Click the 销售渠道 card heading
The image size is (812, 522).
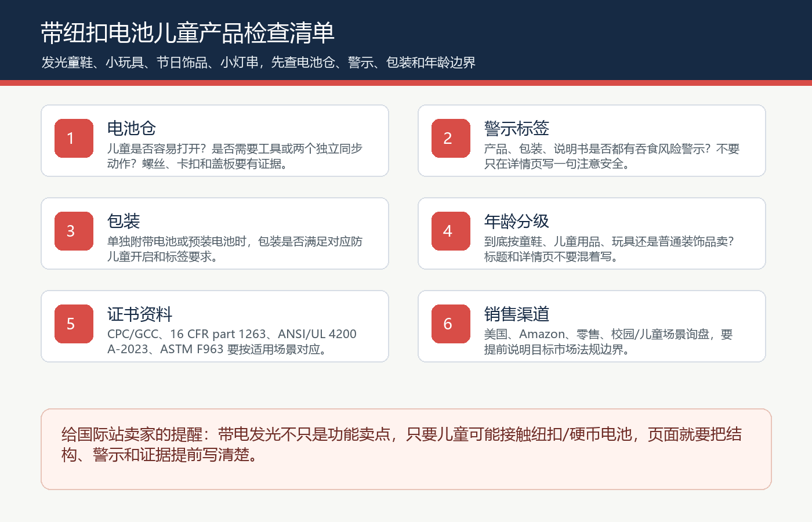tap(517, 314)
